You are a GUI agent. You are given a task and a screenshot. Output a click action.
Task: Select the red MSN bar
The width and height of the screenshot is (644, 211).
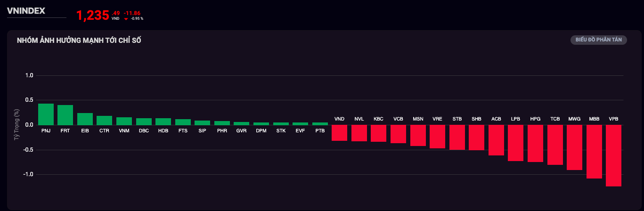pyautogui.click(x=418, y=135)
